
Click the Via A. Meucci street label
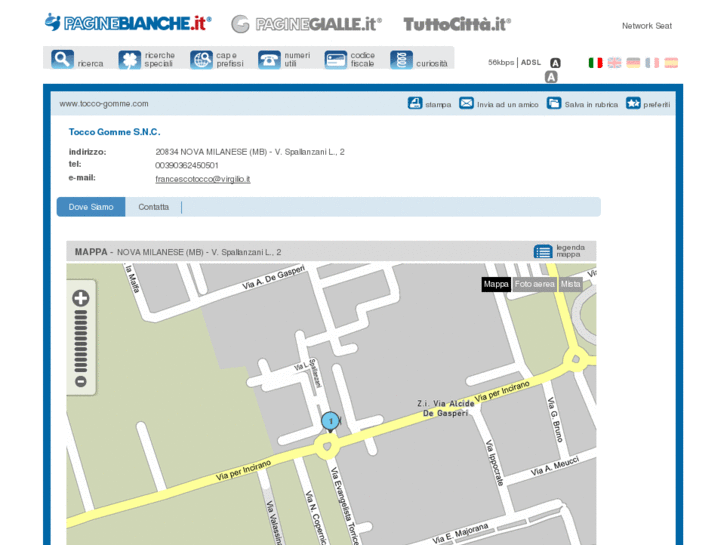555,466
